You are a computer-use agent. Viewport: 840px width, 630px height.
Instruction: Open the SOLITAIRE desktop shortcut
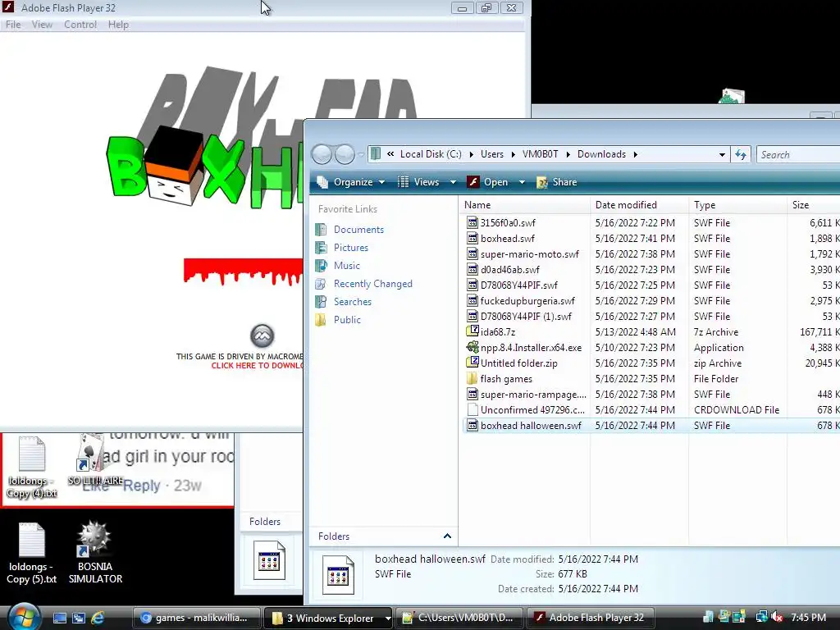pyautogui.click(x=94, y=461)
